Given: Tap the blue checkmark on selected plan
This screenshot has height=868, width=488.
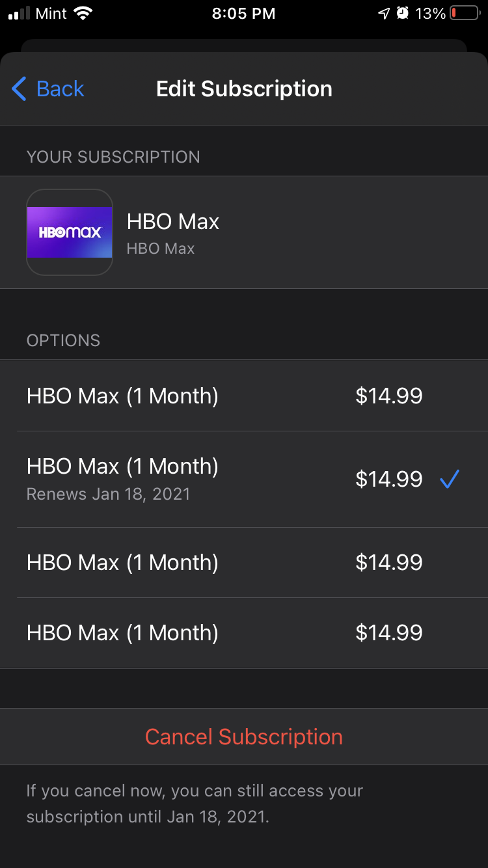Looking at the screenshot, I should tap(449, 480).
